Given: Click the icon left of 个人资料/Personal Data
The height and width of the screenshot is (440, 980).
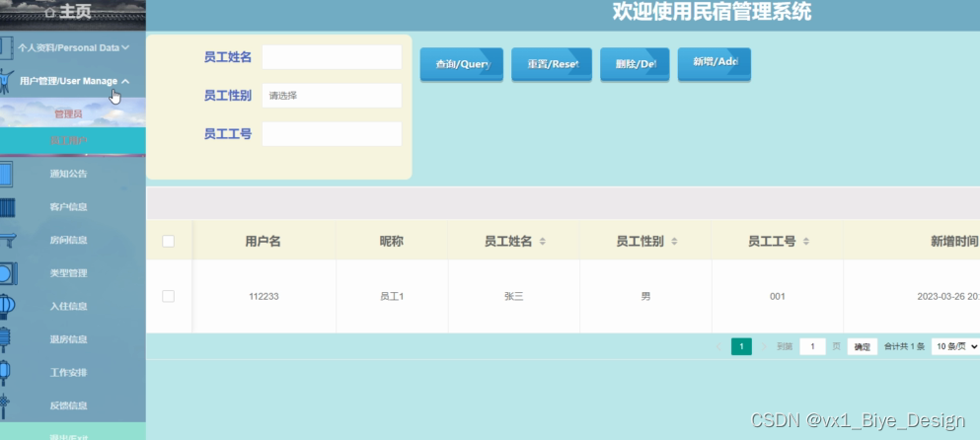Looking at the screenshot, I should click(x=6, y=47).
